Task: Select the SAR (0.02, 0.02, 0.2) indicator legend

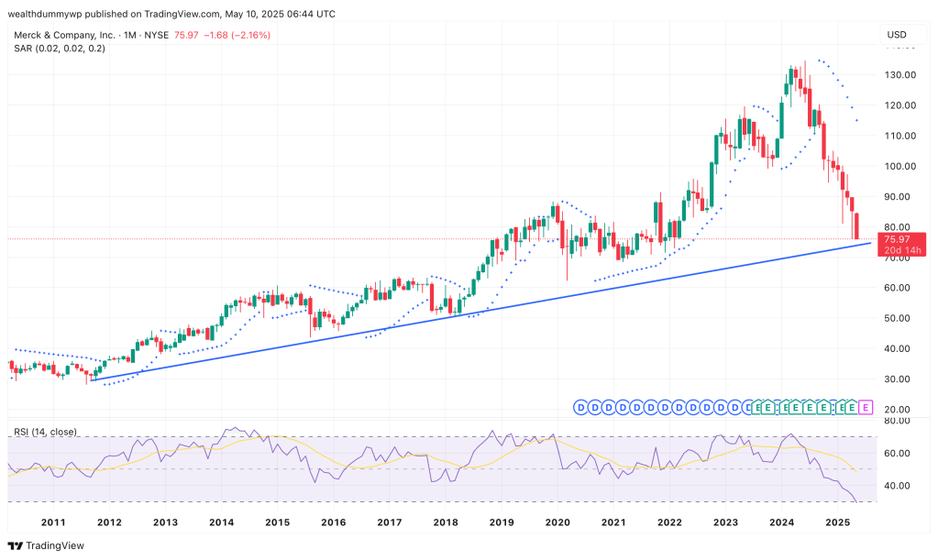Action: [59, 48]
